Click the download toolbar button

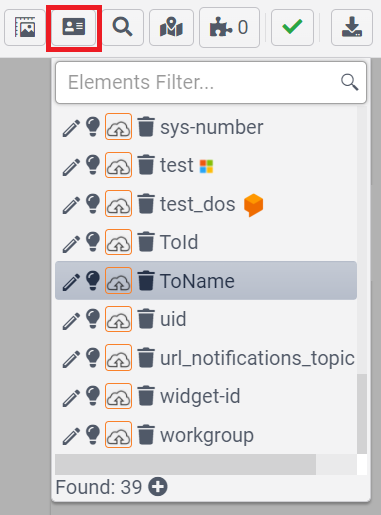(352, 27)
